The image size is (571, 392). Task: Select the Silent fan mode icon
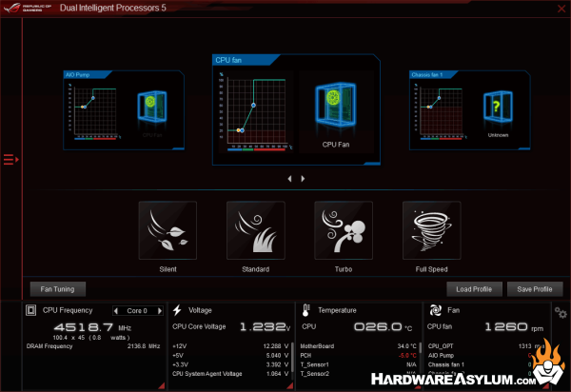click(167, 230)
